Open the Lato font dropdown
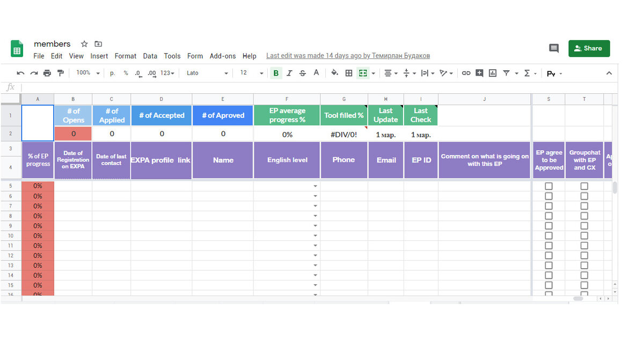644x362 pixels. (x=207, y=73)
